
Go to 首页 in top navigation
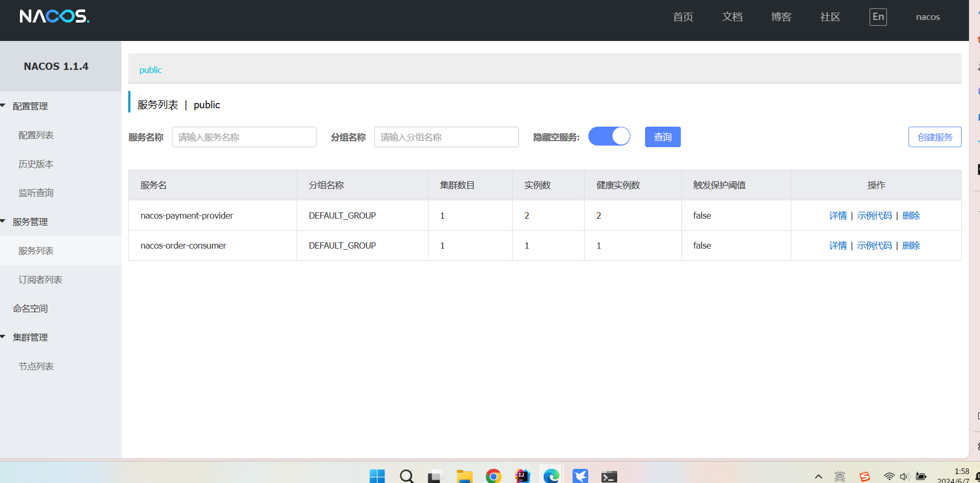coord(683,17)
